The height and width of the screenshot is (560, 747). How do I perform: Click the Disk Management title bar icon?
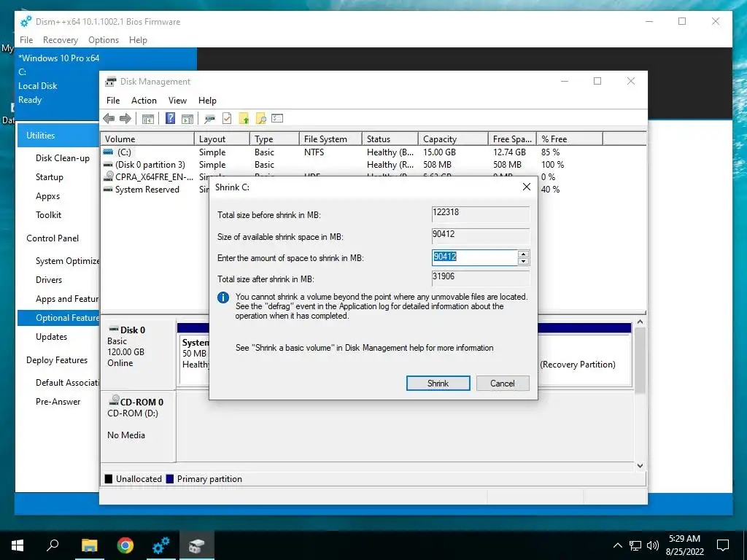click(x=111, y=82)
